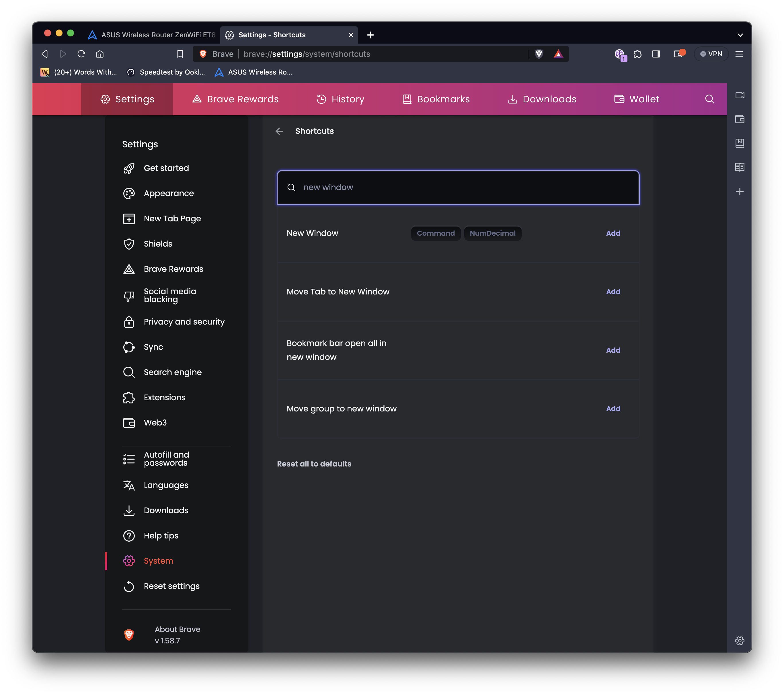This screenshot has height=695, width=784.
Task: Add a shortcut for Move Tab to New Window
Action: [x=613, y=292]
